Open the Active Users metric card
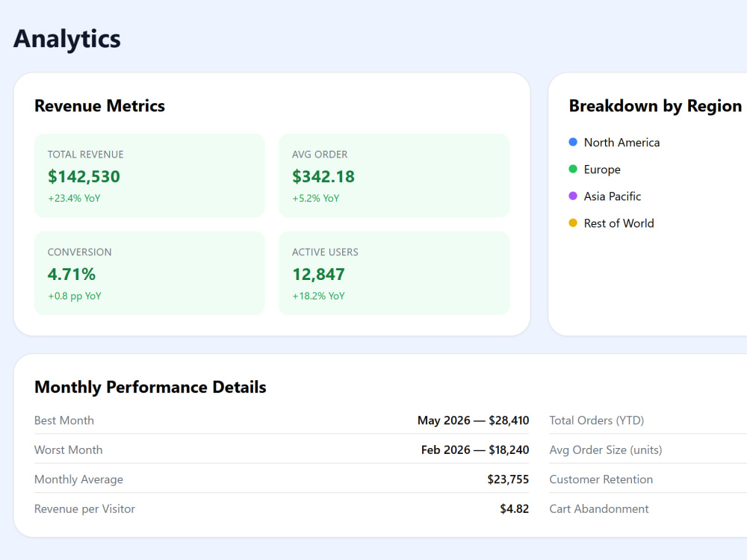 (x=394, y=273)
